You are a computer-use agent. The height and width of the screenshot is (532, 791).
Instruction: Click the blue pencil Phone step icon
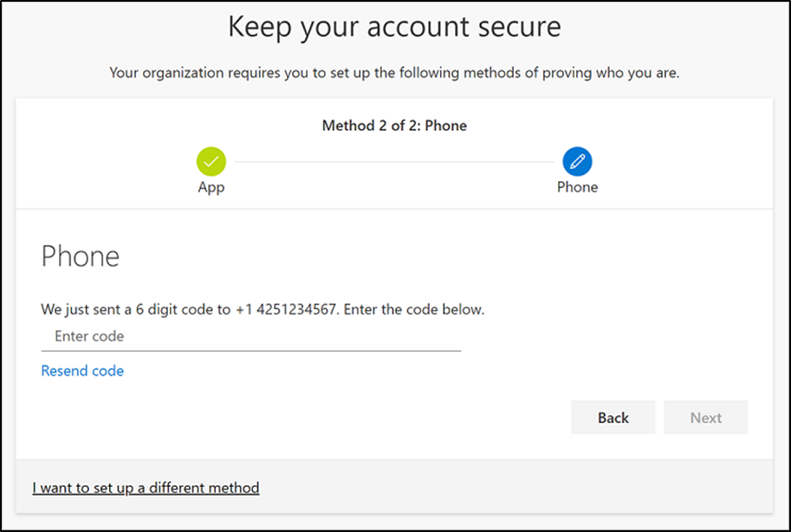(x=577, y=161)
